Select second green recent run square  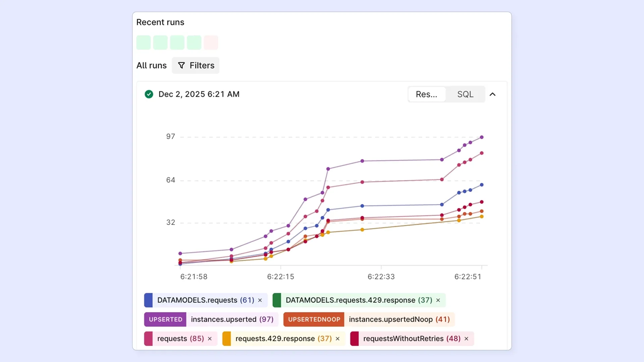pos(160,43)
